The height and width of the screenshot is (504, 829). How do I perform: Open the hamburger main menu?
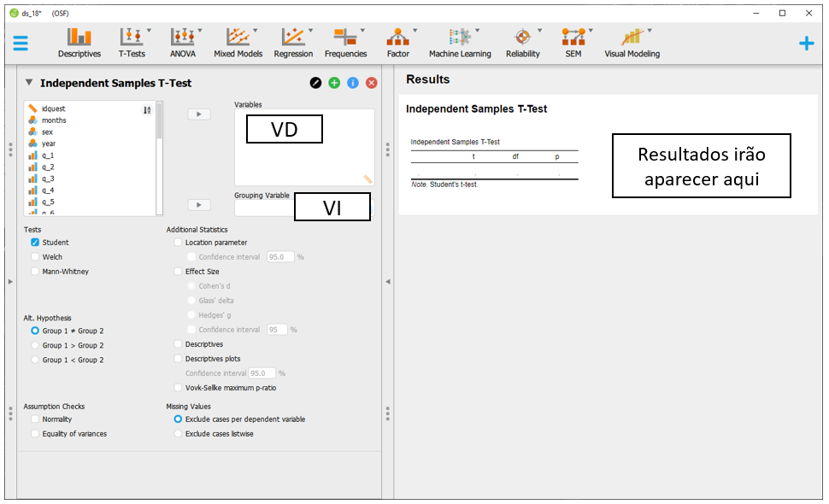[x=21, y=44]
